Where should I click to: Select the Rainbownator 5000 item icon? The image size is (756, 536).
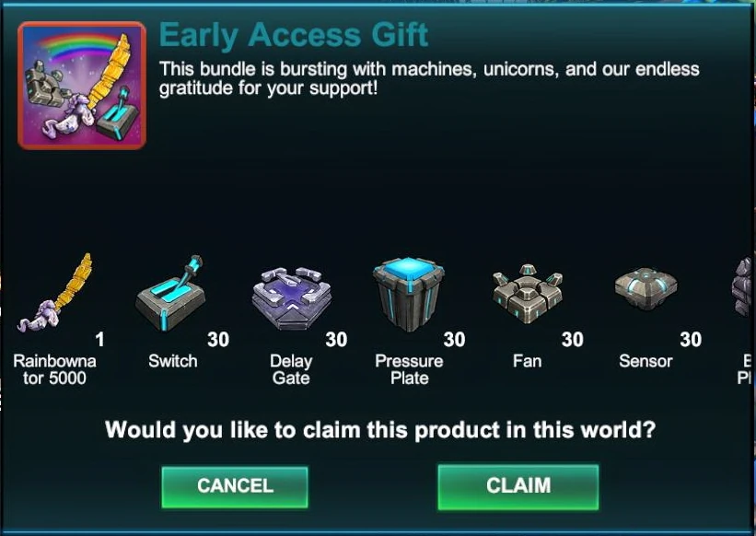click(x=54, y=293)
